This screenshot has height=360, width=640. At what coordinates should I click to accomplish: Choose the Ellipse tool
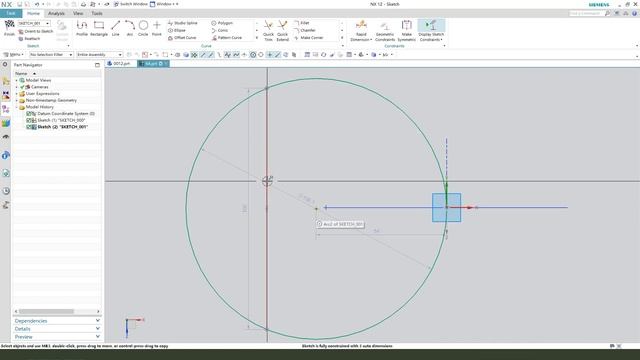coord(177,30)
